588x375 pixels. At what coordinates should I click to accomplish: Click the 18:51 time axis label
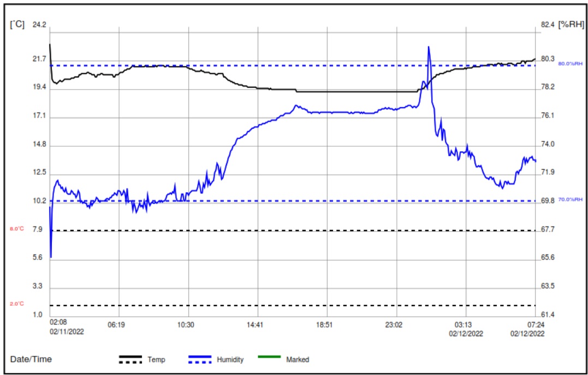coord(324,325)
